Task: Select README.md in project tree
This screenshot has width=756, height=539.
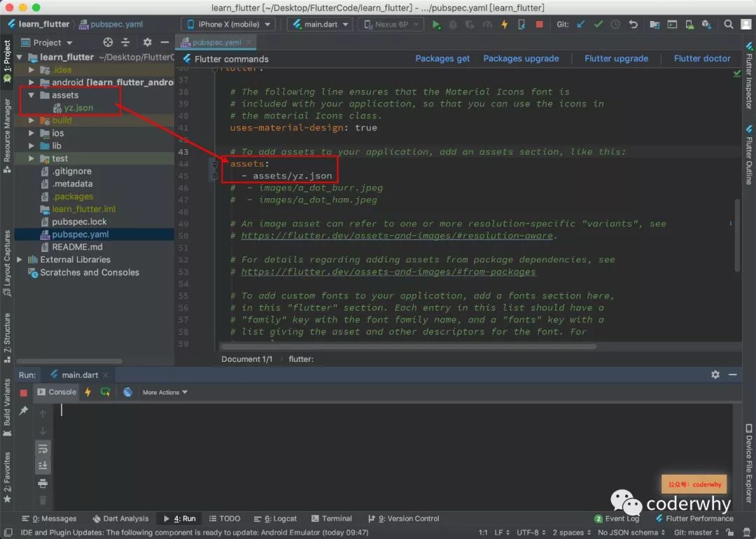Action: click(77, 247)
